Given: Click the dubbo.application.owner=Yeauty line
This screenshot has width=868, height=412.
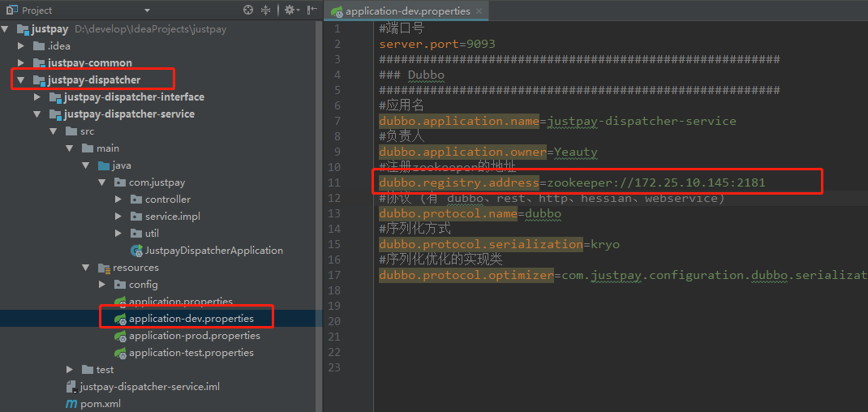Looking at the screenshot, I should click(x=488, y=152).
